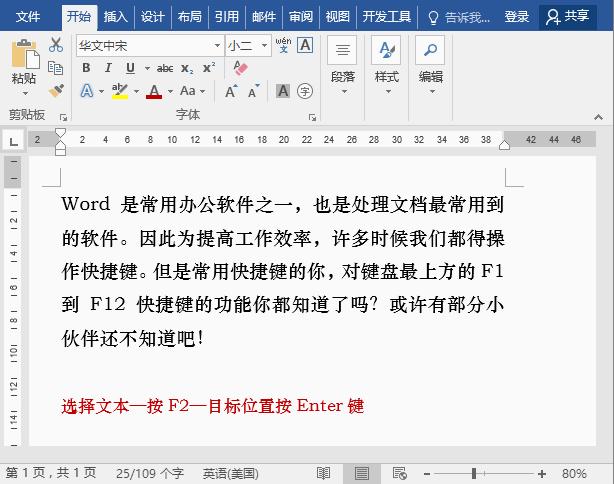Image resolution: width=614 pixels, height=484 pixels.
Task: Expand font color dropdown arrow
Action: pyautogui.click(x=170, y=91)
